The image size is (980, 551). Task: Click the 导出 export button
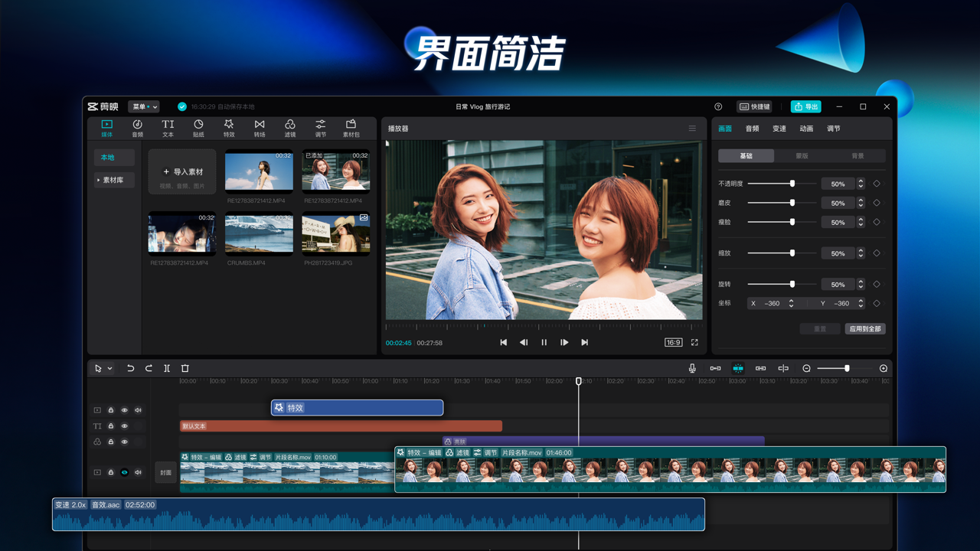[805, 106]
